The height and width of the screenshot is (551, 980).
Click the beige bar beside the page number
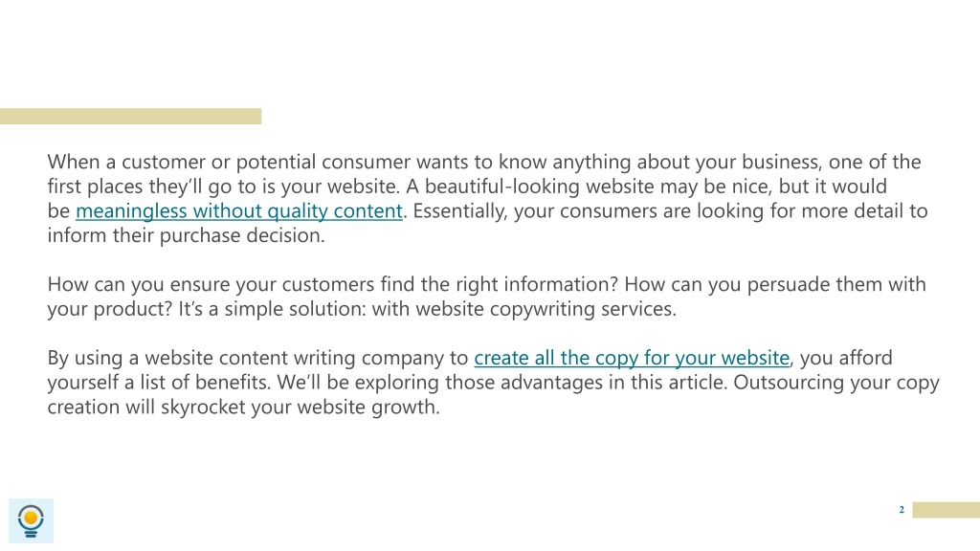point(947,510)
